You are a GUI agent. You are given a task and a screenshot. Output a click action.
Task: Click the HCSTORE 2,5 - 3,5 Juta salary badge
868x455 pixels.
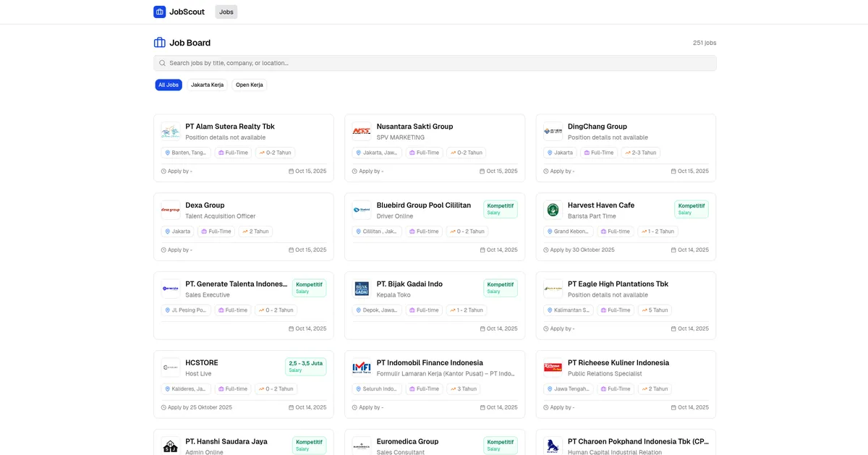click(x=305, y=366)
